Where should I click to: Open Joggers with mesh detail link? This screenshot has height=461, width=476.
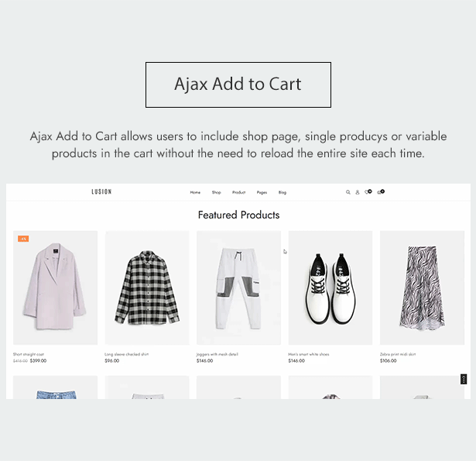point(217,354)
